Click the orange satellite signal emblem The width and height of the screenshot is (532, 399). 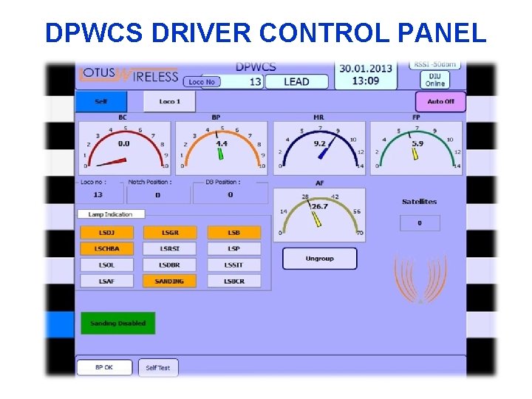420,279
